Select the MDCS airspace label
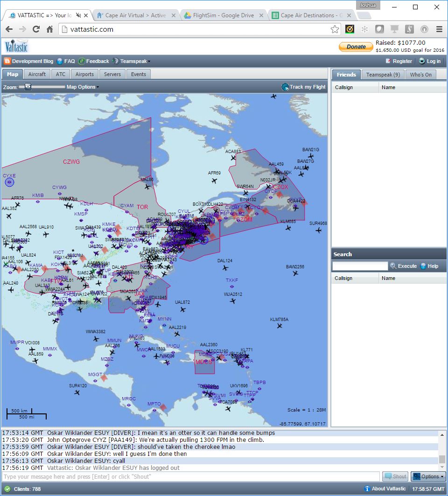The width and height of the screenshot is (448, 496). [204, 362]
